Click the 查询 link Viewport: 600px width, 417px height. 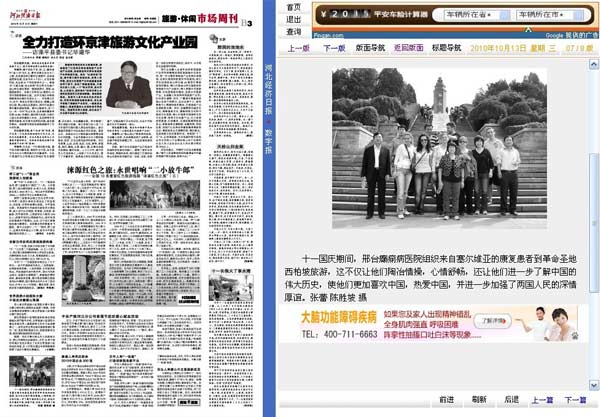pyautogui.click(x=293, y=32)
